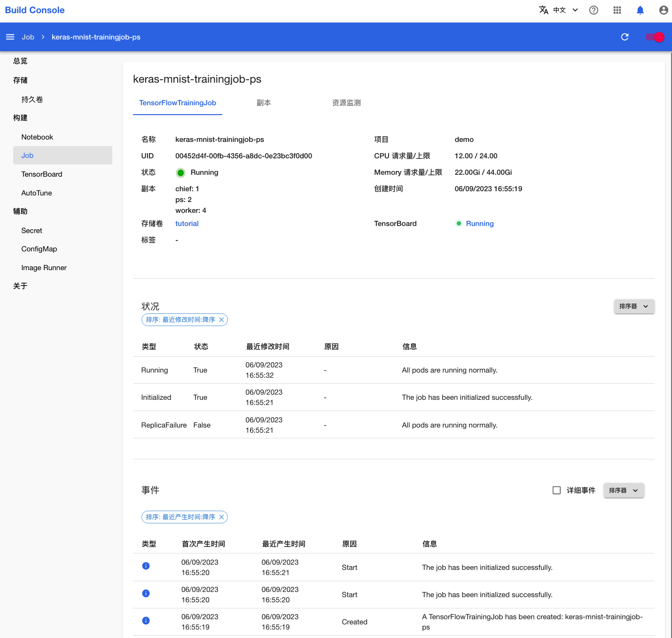Screen dimensions: 672x638
Task: Go to Job breadcrumb link
Action: [28, 37]
